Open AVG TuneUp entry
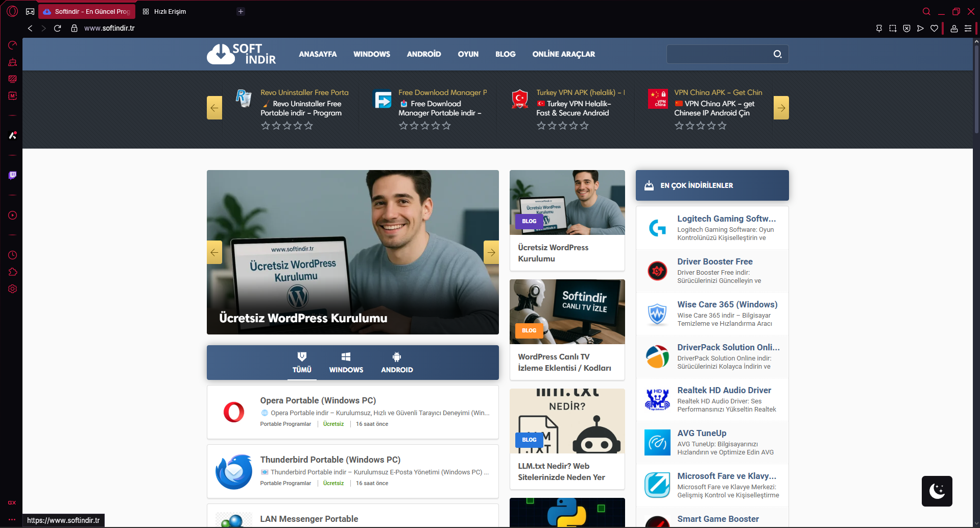The height and width of the screenshot is (528, 980). (x=712, y=442)
